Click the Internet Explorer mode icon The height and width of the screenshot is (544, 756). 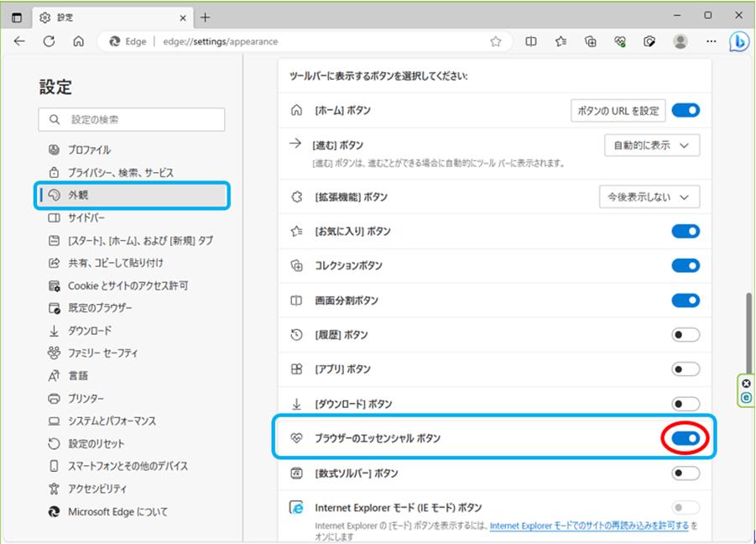(296, 507)
